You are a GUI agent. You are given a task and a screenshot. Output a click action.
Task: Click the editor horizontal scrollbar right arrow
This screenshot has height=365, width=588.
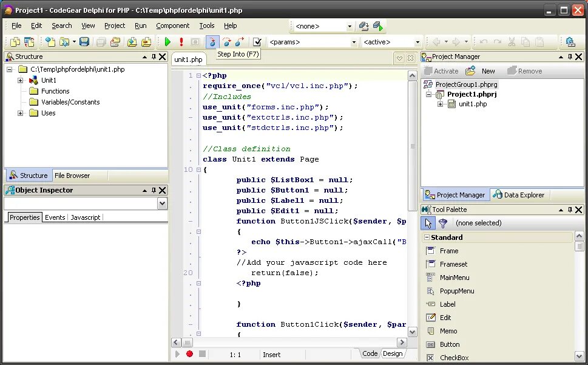(x=402, y=342)
